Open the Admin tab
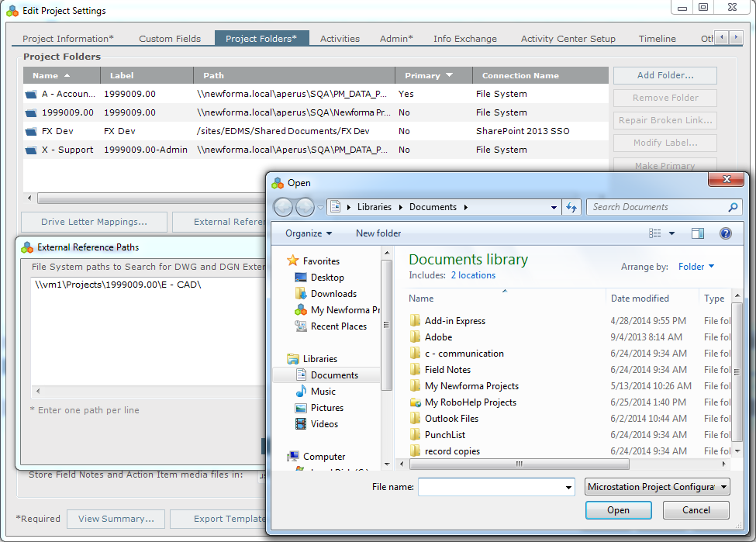Viewport: 756px width, 542px height. (x=396, y=39)
